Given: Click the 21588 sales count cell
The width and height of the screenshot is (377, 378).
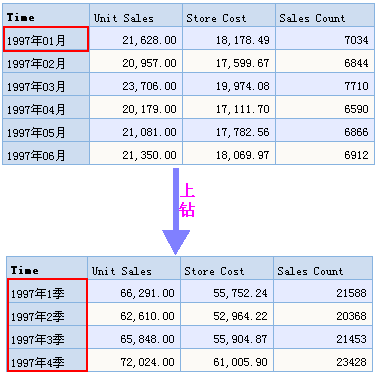Looking at the screenshot, I should (x=323, y=291).
